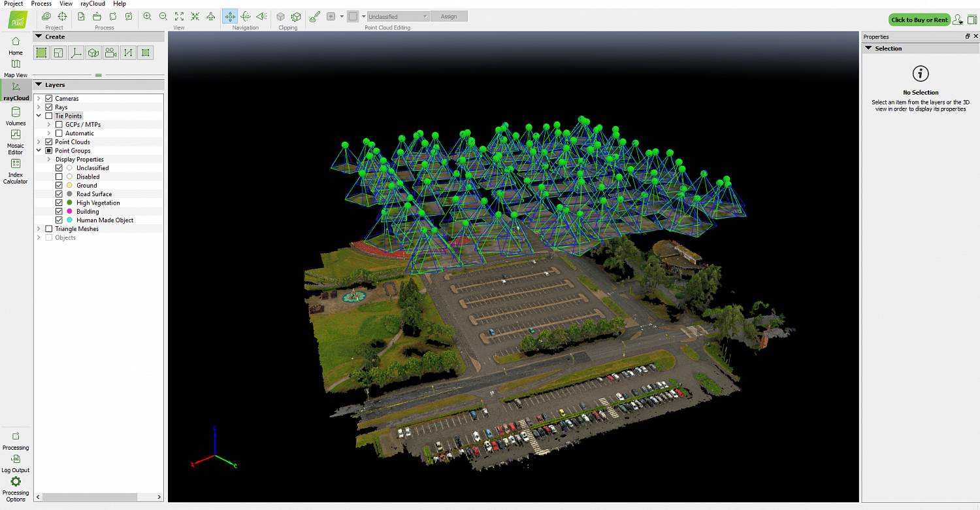
Task: Click the 'Click to Buy or Rent' button
Action: tap(919, 20)
